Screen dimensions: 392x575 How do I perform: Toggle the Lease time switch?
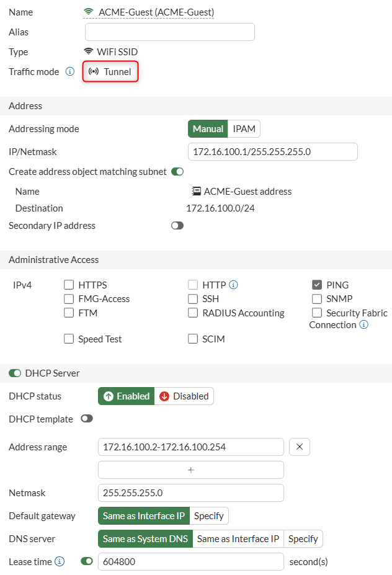tap(87, 561)
